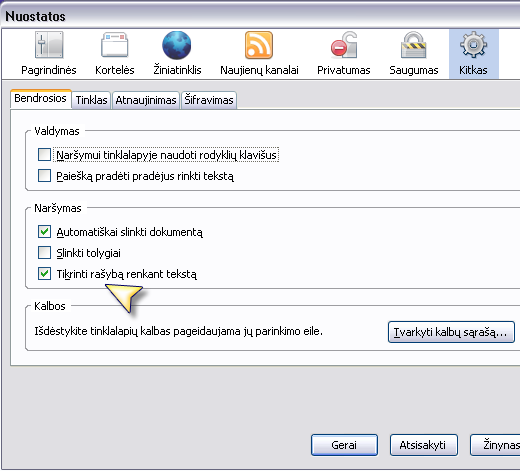The image size is (520, 471).
Task: Enable Naršymui tinklalapyje naudoti rodyklių klavišus
Action: 44,155
